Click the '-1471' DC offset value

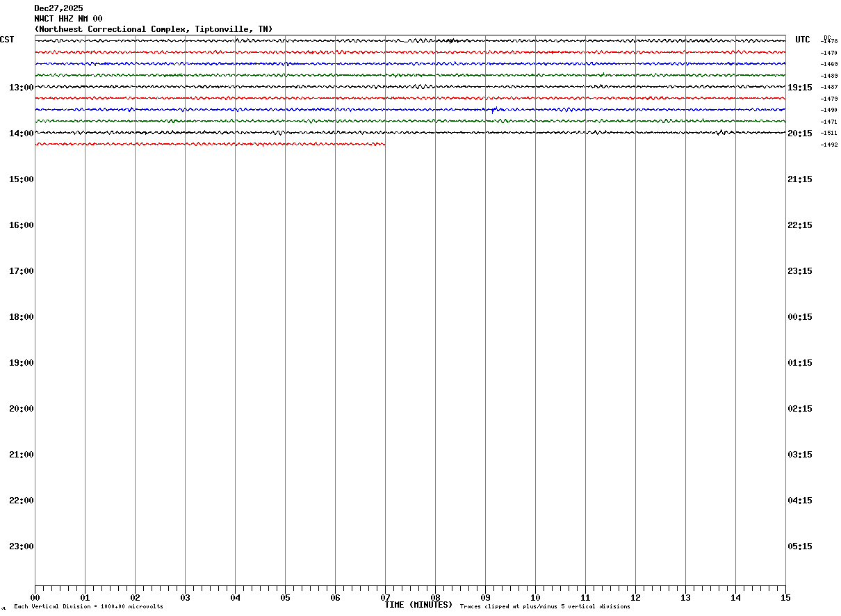pos(829,122)
